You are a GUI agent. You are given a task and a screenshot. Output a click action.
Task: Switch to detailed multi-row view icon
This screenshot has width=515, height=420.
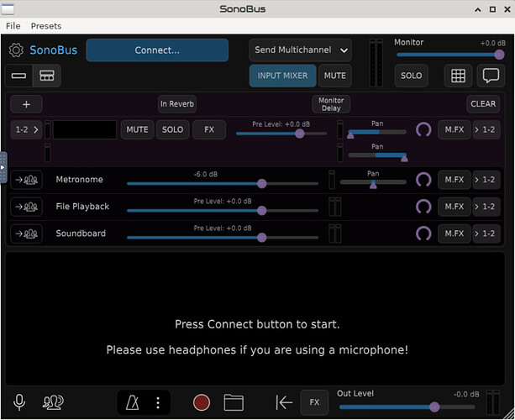coord(47,76)
